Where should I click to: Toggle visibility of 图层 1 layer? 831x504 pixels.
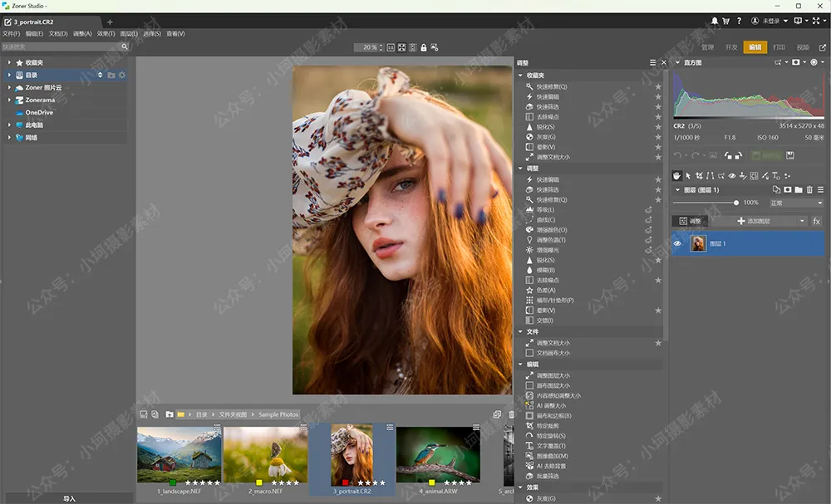(677, 243)
